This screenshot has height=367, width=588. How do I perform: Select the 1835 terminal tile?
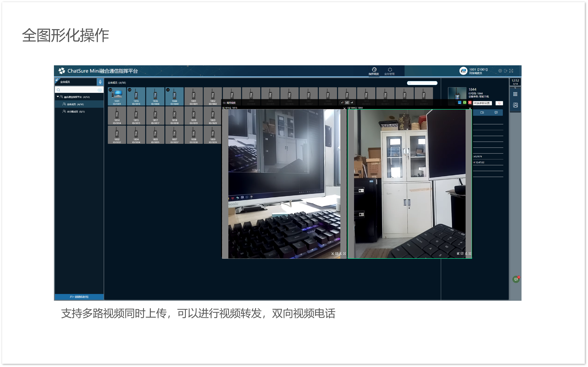[155, 135]
